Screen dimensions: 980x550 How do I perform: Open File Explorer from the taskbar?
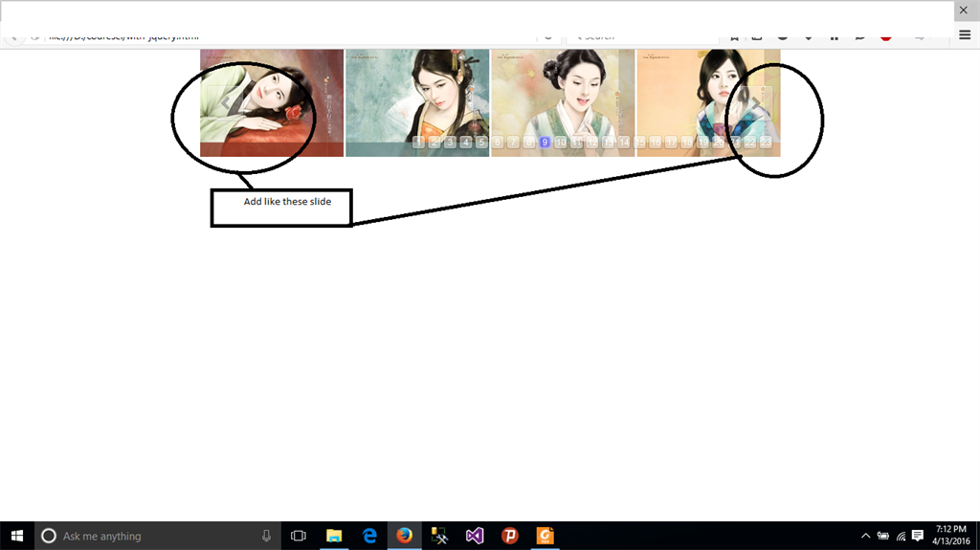pos(334,536)
